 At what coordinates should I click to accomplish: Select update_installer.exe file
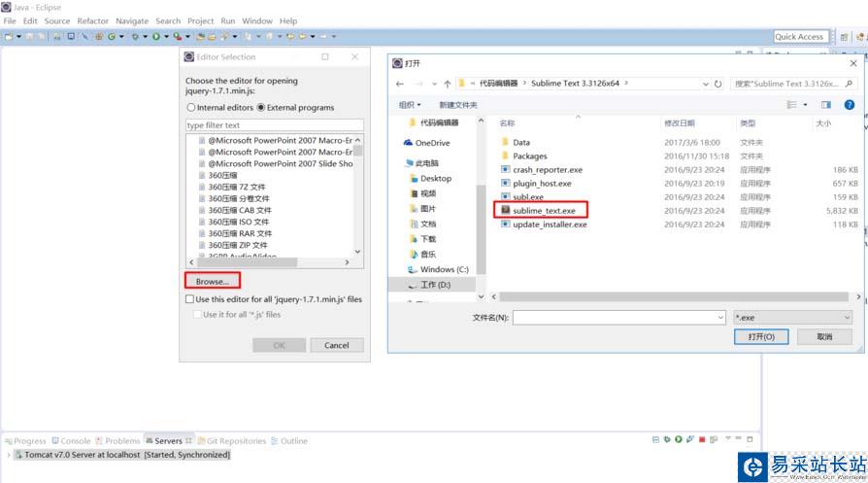point(550,224)
